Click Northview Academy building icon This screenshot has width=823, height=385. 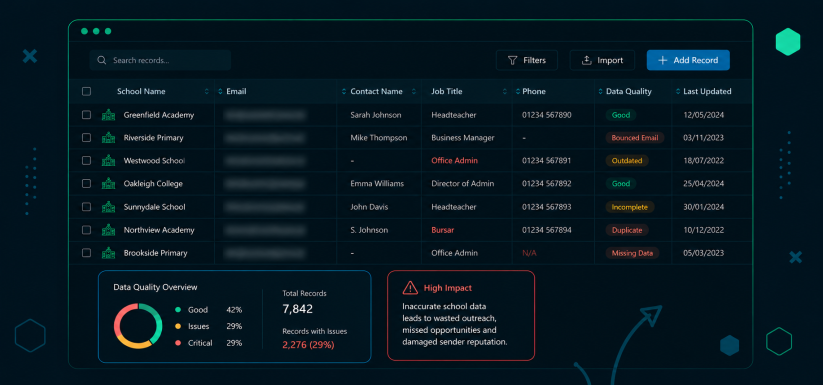(x=108, y=230)
